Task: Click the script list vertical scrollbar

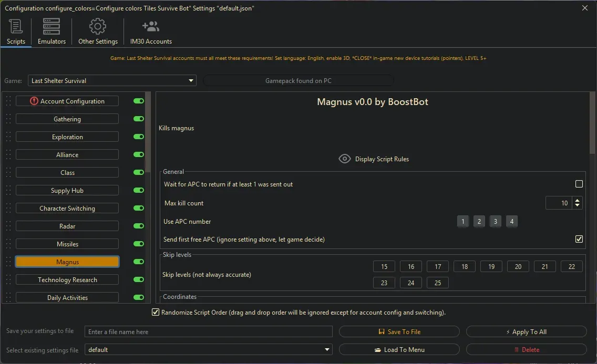Action: pyautogui.click(x=148, y=131)
